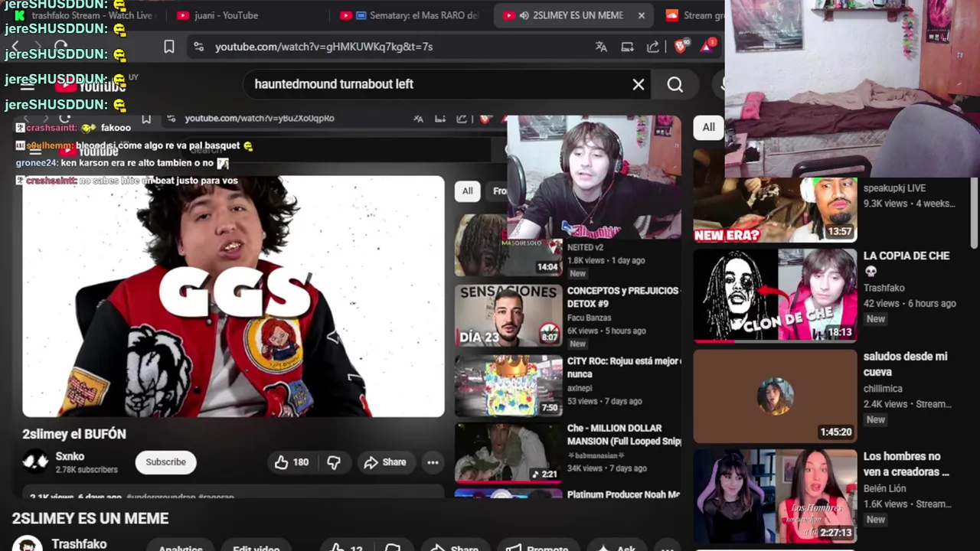Open site settings icon beside URL

pyautogui.click(x=198, y=47)
